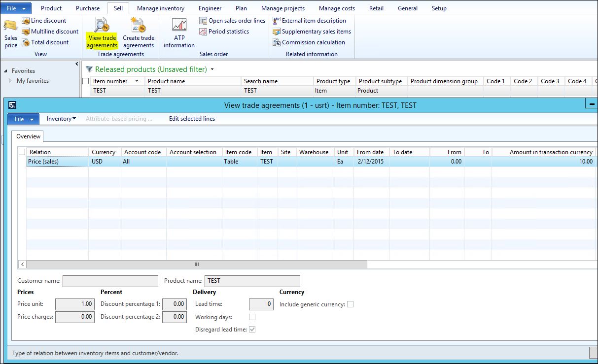Open Released products filter dropdown arrow

[x=212, y=69]
